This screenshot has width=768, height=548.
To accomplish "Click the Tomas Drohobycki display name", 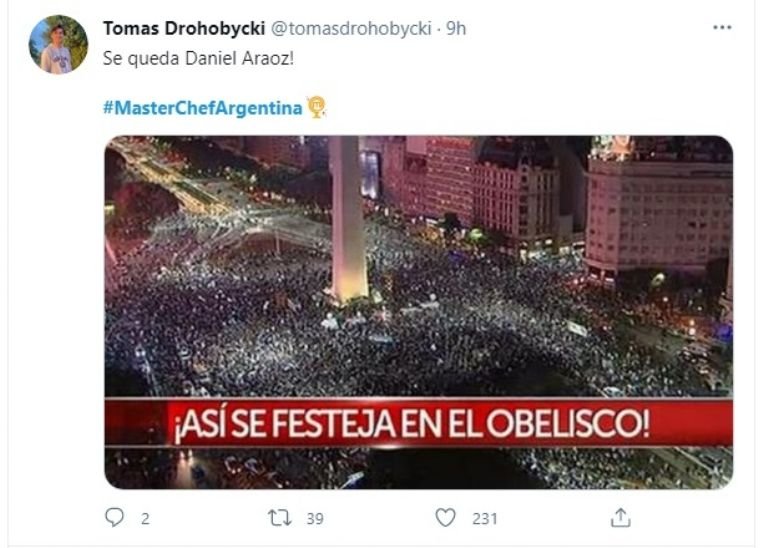I will (x=184, y=28).
